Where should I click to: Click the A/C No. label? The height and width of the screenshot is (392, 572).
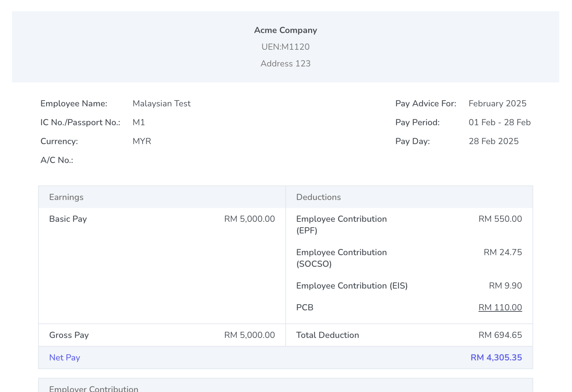[x=57, y=160]
